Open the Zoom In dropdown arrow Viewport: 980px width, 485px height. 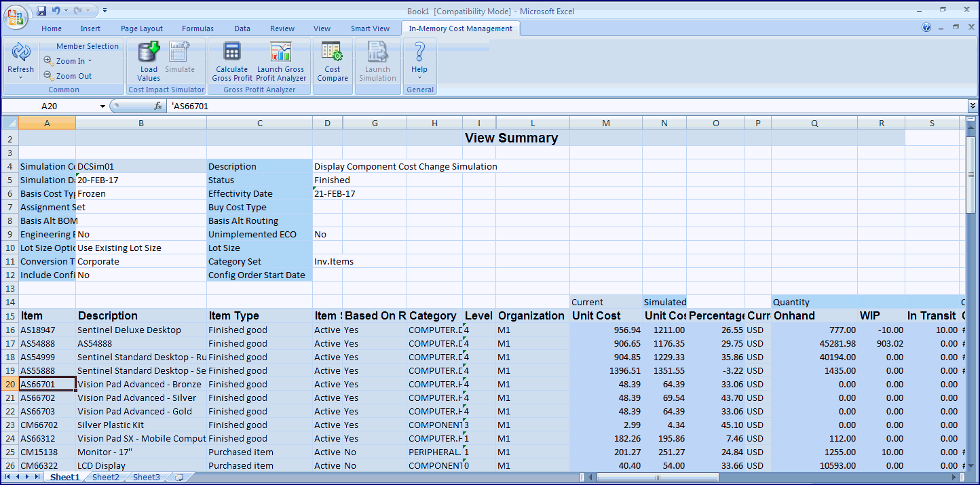pyautogui.click(x=90, y=61)
